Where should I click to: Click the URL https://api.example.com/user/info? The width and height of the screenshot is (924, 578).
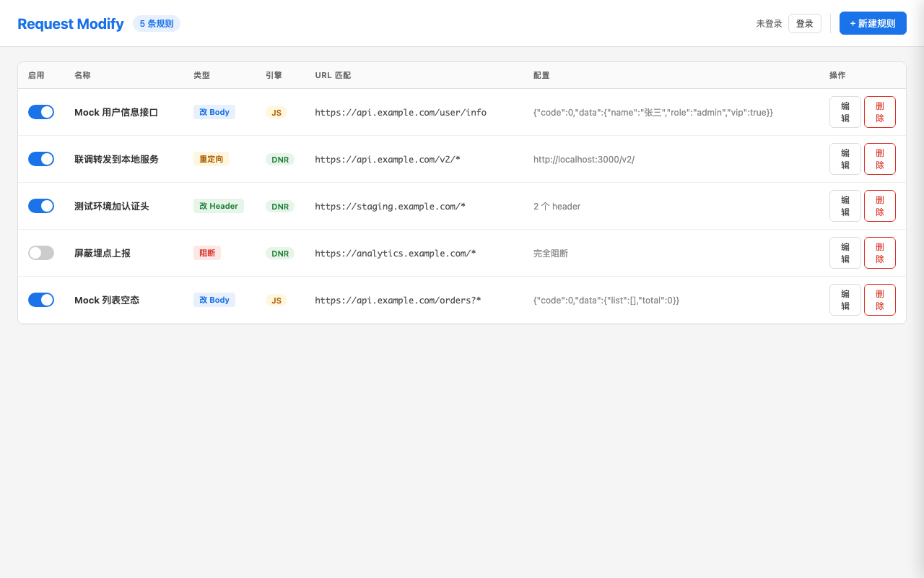point(401,113)
